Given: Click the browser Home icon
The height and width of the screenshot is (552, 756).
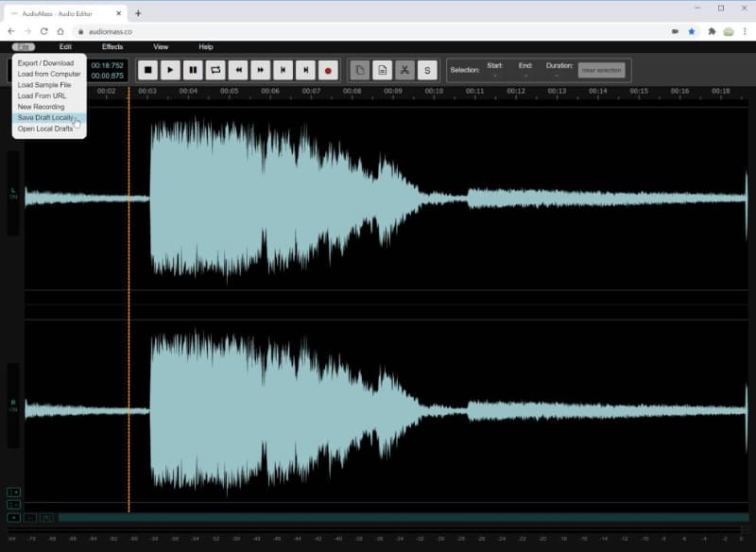Looking at the screenshot, I should point(60,31).
